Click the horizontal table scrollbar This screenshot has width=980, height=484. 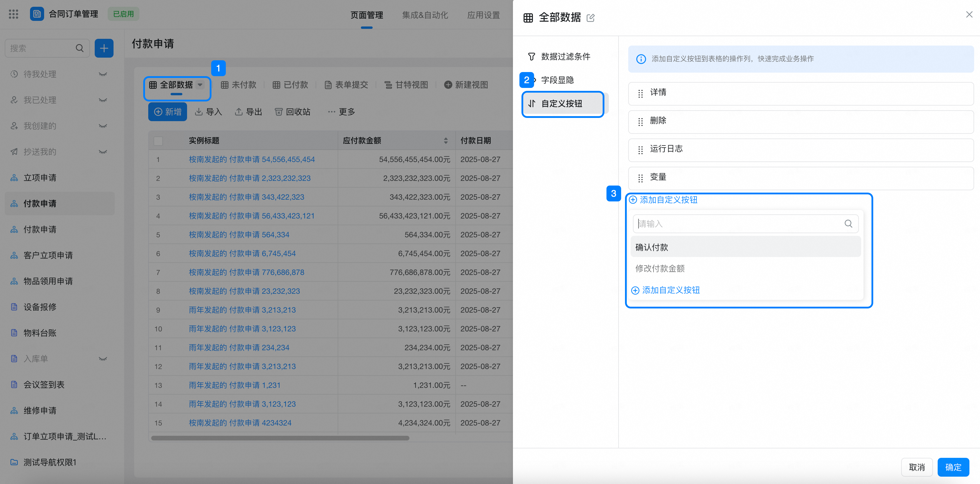point(280,438)
